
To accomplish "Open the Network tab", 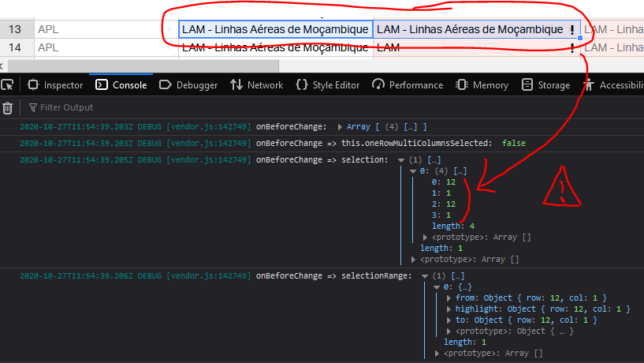I will [x=257, y=84].
